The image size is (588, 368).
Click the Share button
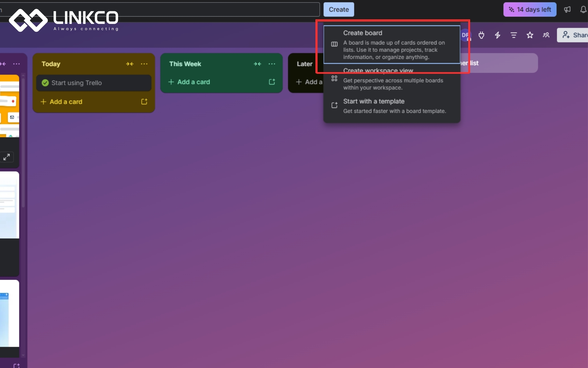(x=573, y=35)
